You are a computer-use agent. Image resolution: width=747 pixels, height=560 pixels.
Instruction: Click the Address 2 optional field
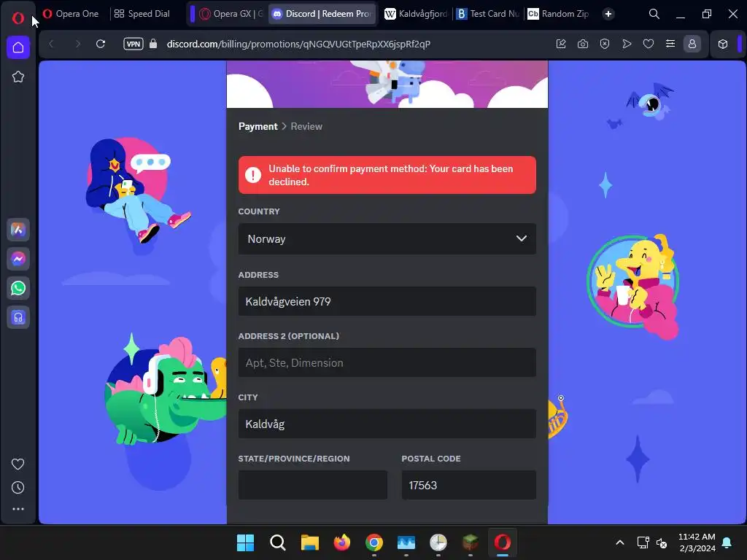pos(387,363)
